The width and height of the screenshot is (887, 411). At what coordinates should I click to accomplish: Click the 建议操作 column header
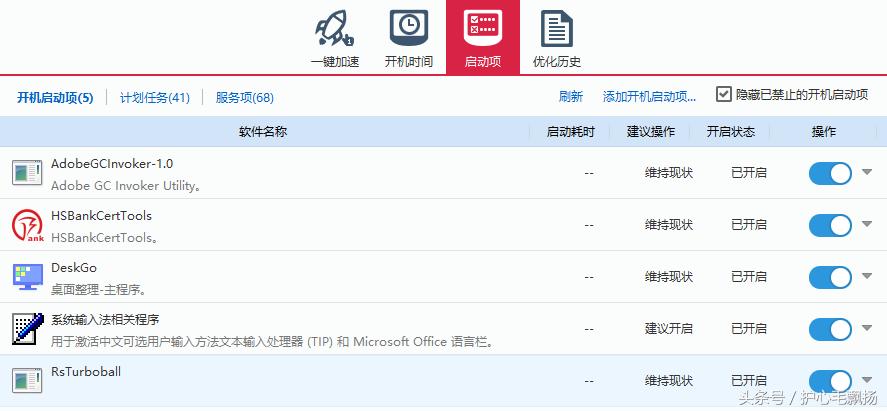tap(651, 132)
